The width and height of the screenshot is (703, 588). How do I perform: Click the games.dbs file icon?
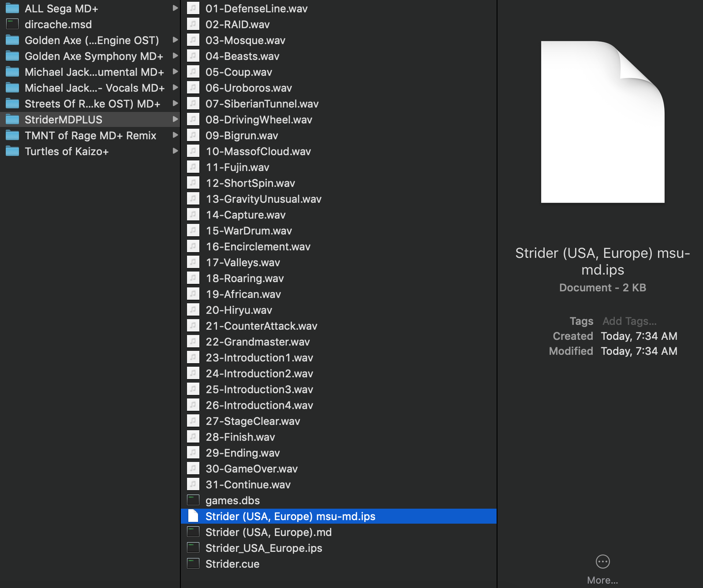[193, 500]
